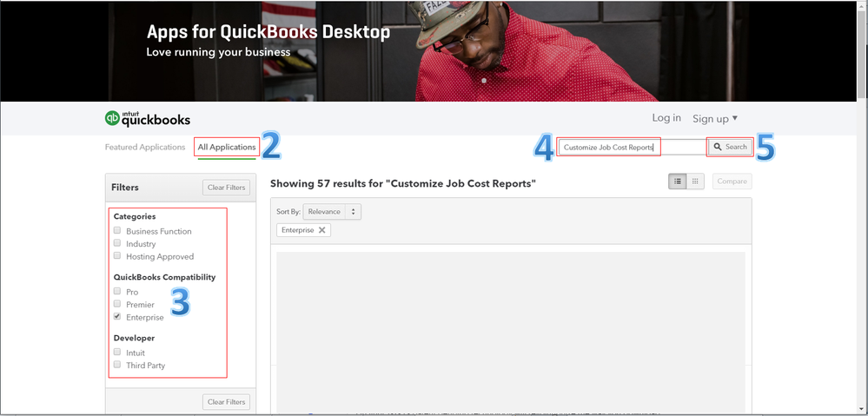
Task: Click the top Clear Filters button
Action: [227, 188]
